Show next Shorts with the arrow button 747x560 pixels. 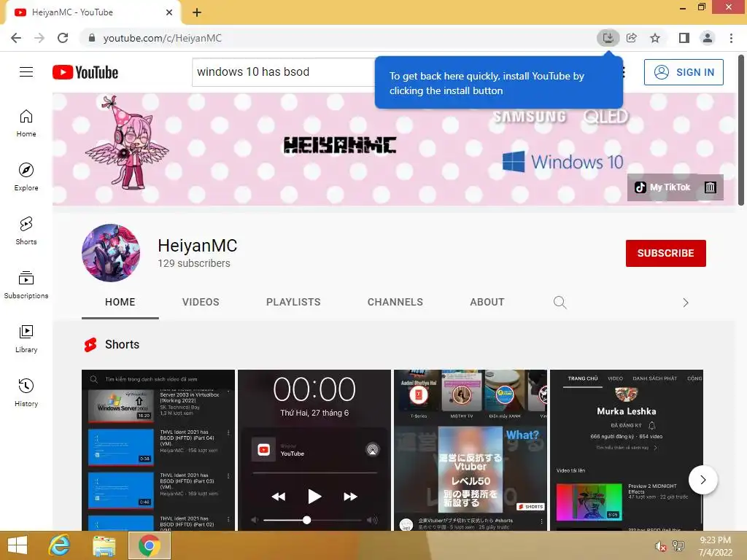coord(703,480)
